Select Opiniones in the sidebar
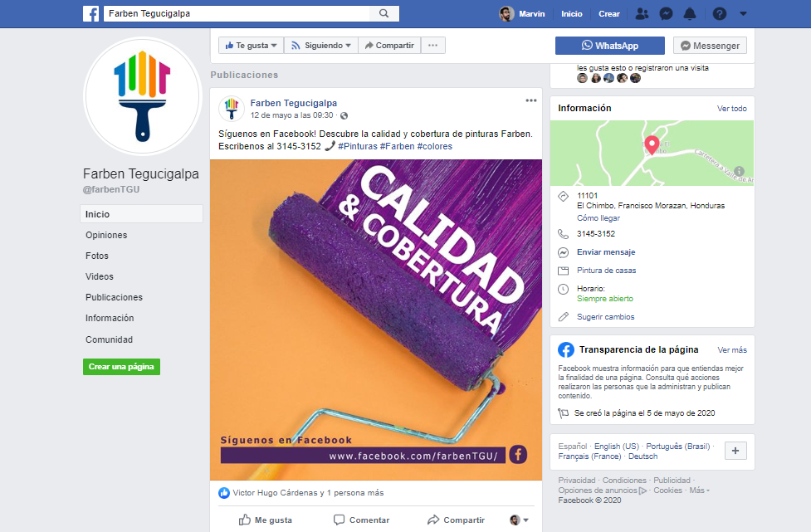811x532 pixels. tap(106, 235)
